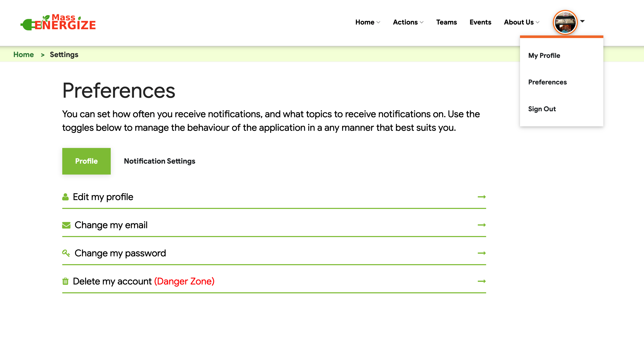Open the Teams page from the navbar
The image size is (644, 347).
(x=447, y=22)
